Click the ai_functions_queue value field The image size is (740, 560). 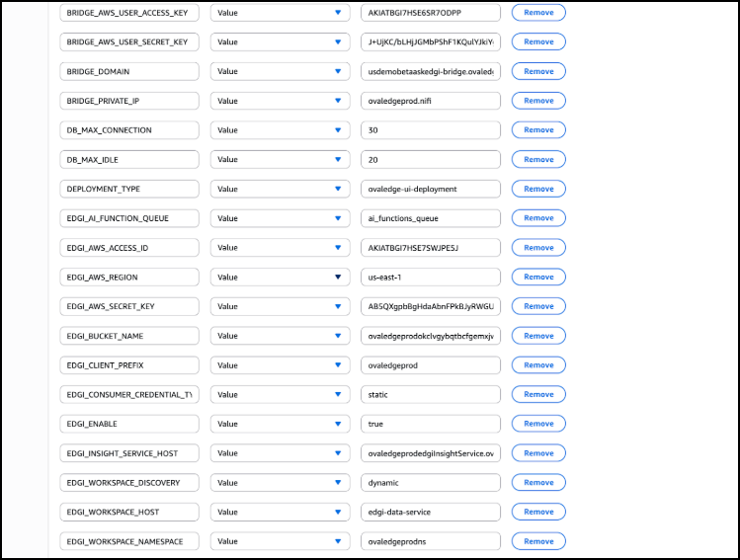point(431,218)
